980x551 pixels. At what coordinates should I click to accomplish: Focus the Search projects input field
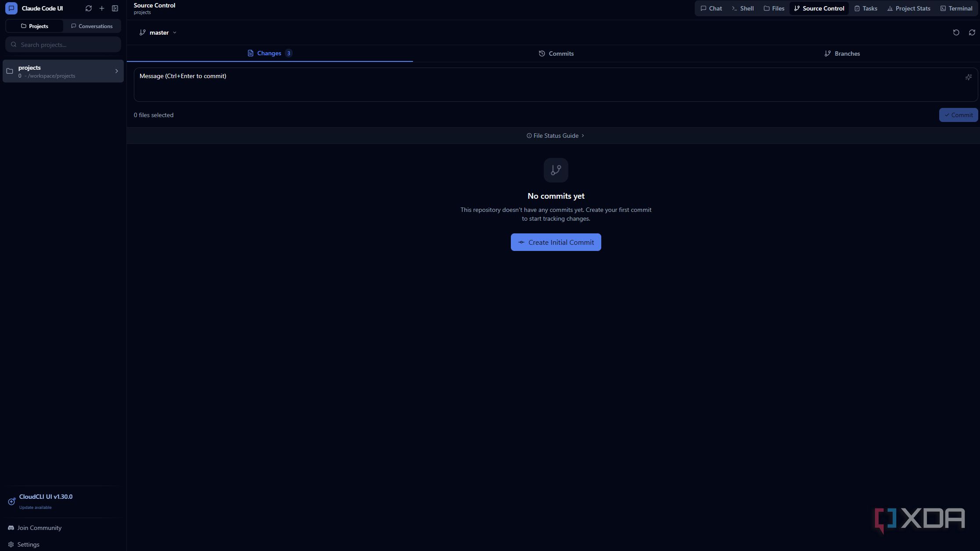[x=63, y=45]
